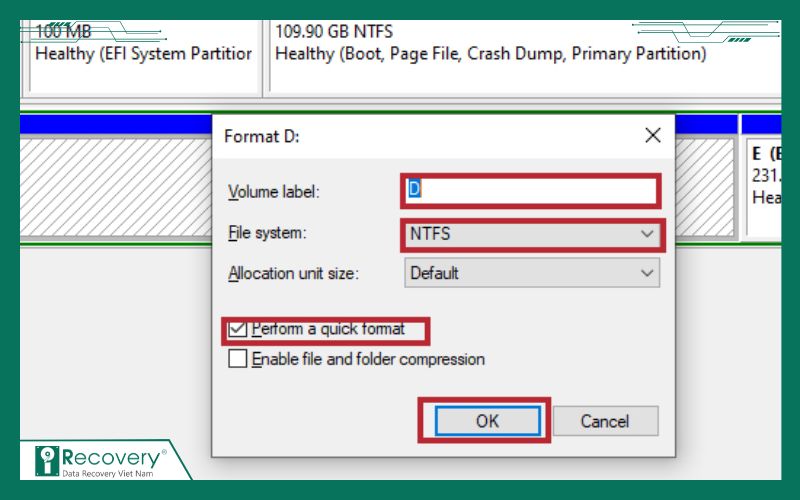The image size is (800, 500).
Task: Open the File system NTFS dropdown
Action: coord(532,234)
